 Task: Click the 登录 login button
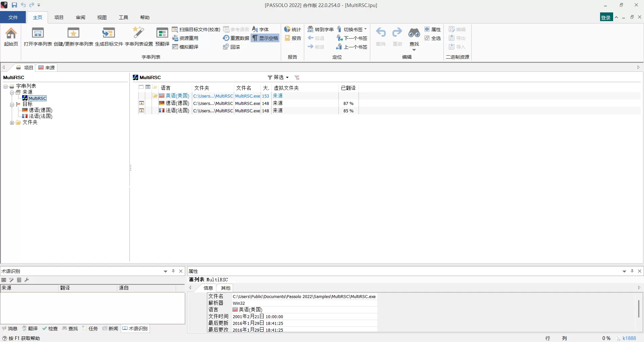[x=606, y=17]
